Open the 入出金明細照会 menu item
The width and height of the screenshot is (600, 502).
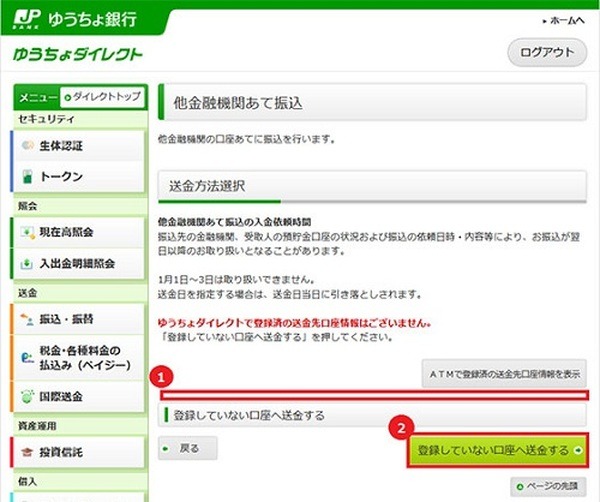[78, 264]
